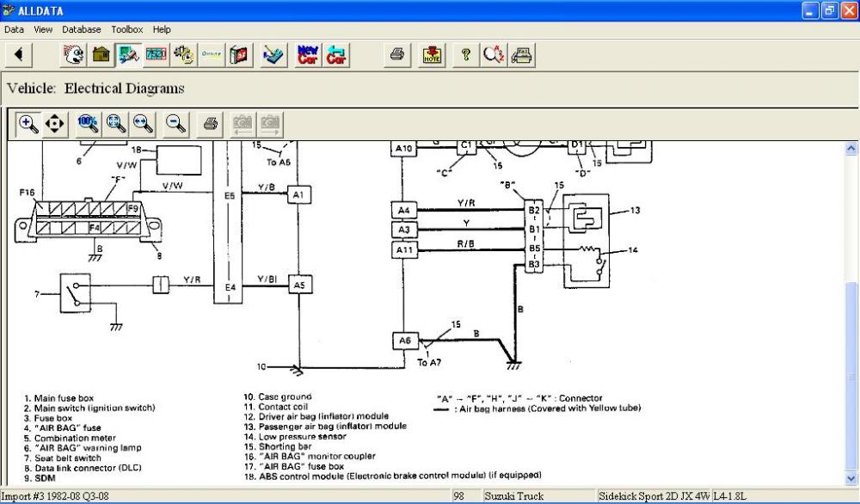The width and height of the screenshot is (860, 504).
Task: Click status bar 'Sidekick Sport 2D JX 4W'
Action: coord(654,496)
